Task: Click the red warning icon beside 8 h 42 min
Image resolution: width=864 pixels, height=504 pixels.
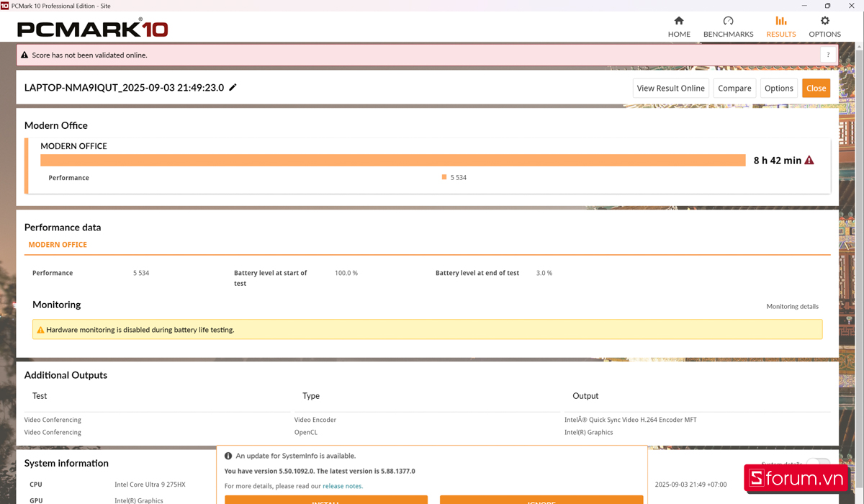Action: [x=809, y=160]
